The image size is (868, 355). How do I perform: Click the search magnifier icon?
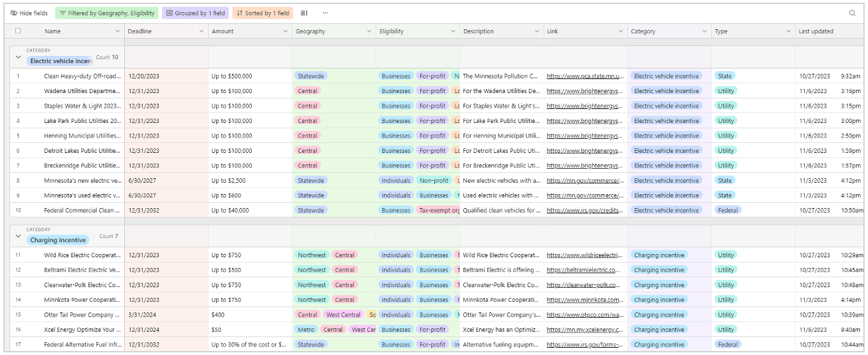click(852, 13)
